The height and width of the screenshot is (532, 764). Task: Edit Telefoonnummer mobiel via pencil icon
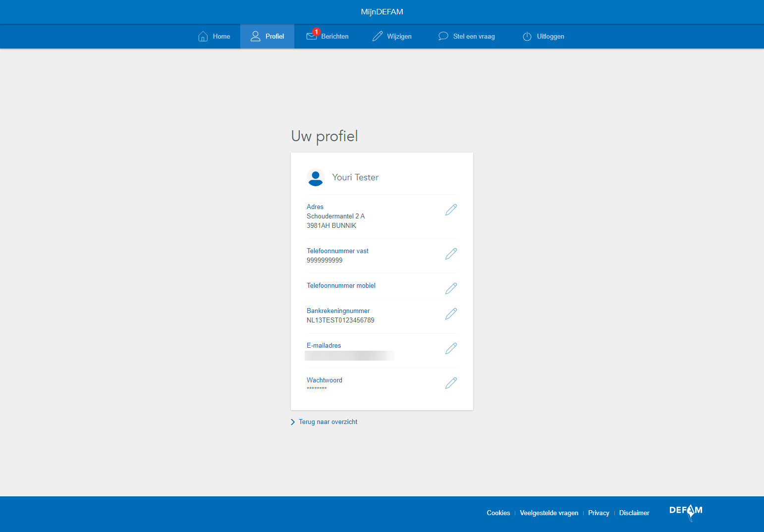click(x=451, y=288)
